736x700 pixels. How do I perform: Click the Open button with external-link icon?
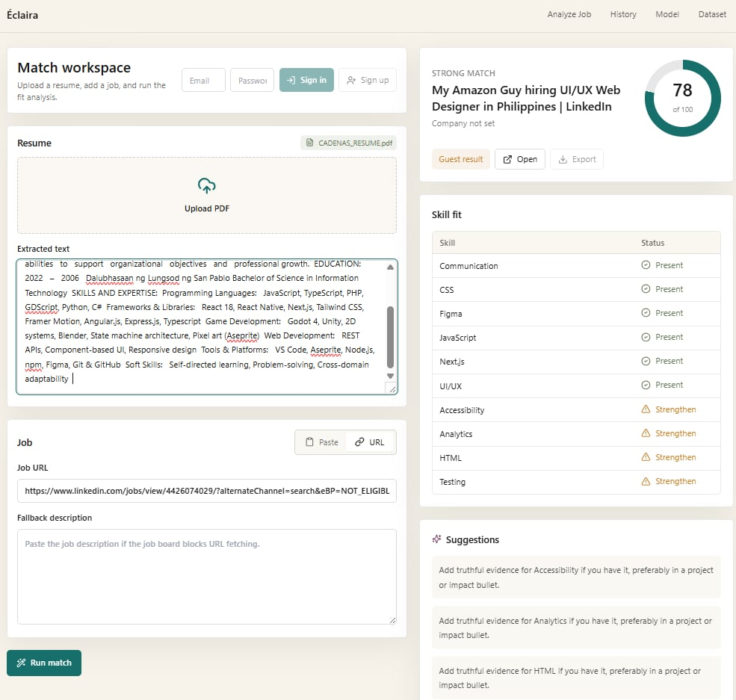click(x=519, y=160)
